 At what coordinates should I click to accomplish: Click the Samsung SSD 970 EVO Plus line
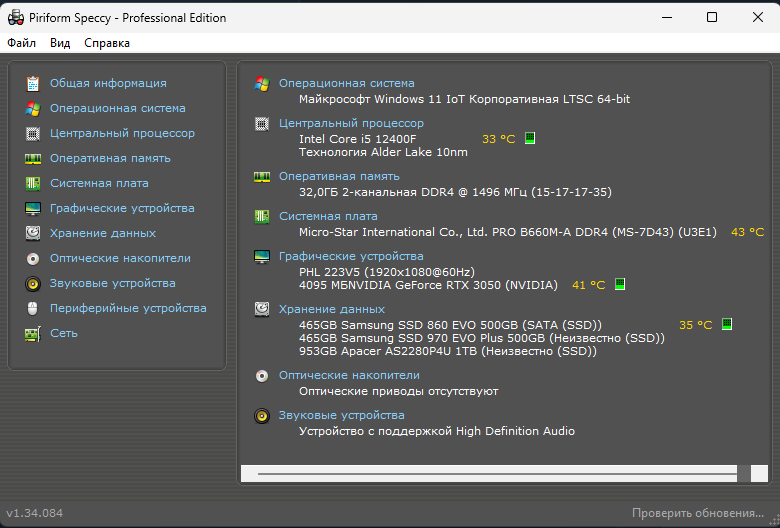click(x=482, y=338)
